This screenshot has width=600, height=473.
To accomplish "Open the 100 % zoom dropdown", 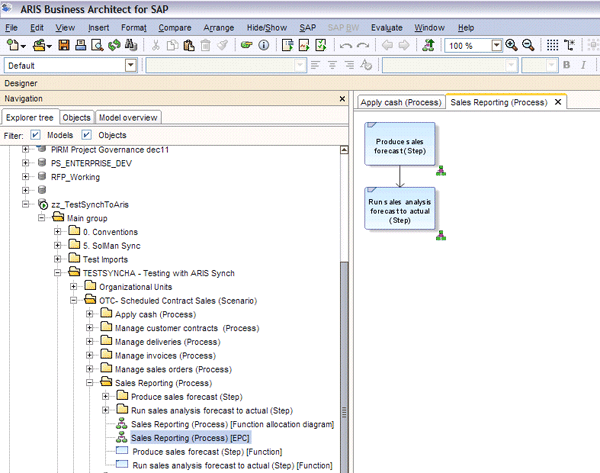I will pyautogui.click(x=496, y=46).
